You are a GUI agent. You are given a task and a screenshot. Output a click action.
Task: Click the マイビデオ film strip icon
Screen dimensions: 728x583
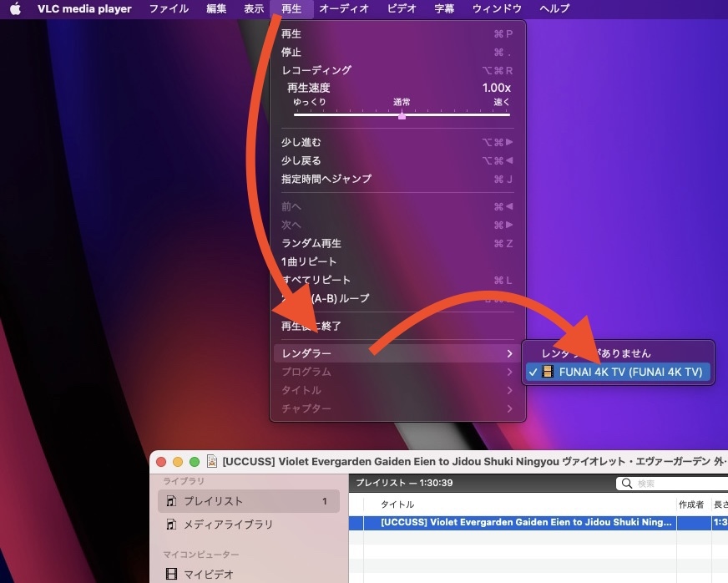pyautogui.click(x=171, y=574)
